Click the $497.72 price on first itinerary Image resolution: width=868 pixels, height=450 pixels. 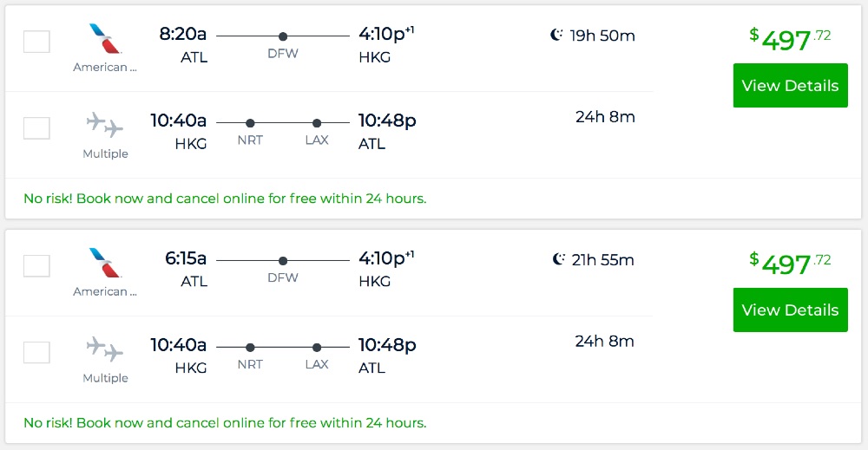coord(790,39)
